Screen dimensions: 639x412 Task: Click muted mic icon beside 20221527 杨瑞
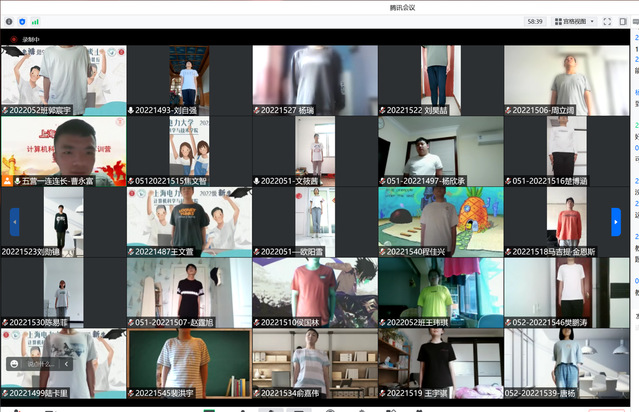click(258, 110)
